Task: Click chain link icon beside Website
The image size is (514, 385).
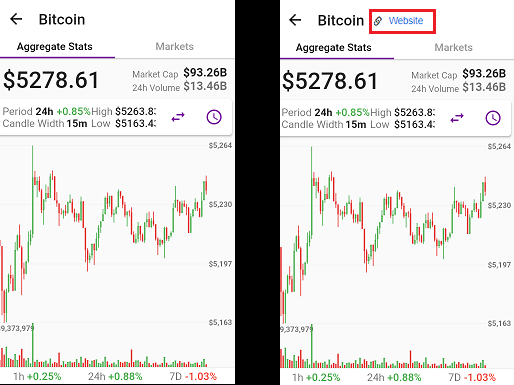Action: [x=378, y=21]
